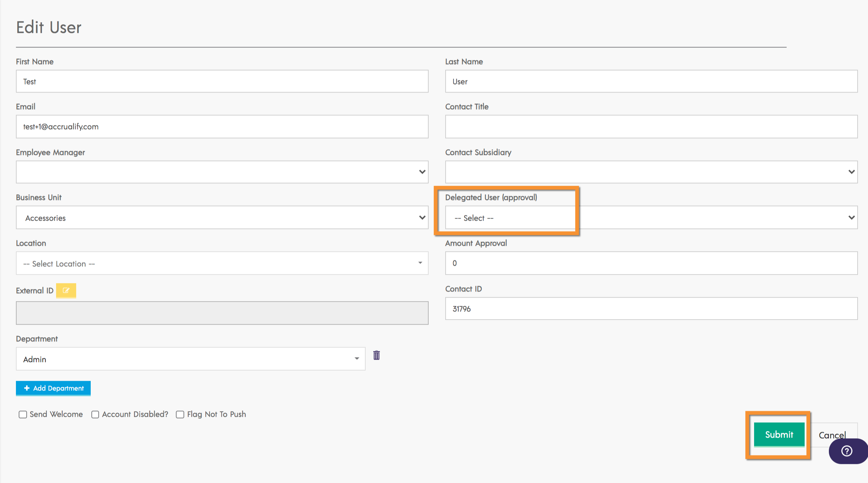Click the External ID edit pencil icon
The image size is (868, 483).
point(66,290)
